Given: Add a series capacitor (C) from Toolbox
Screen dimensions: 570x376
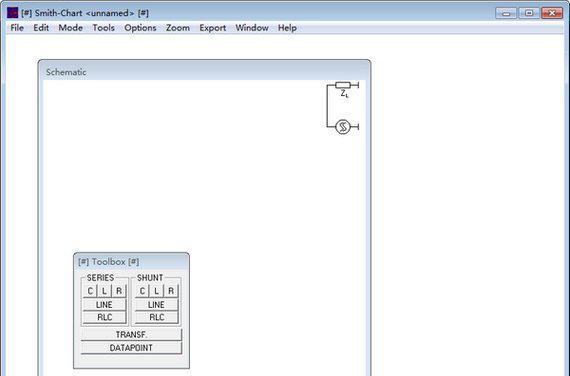Looking at the screenshot, I should [x=90, y=291].
